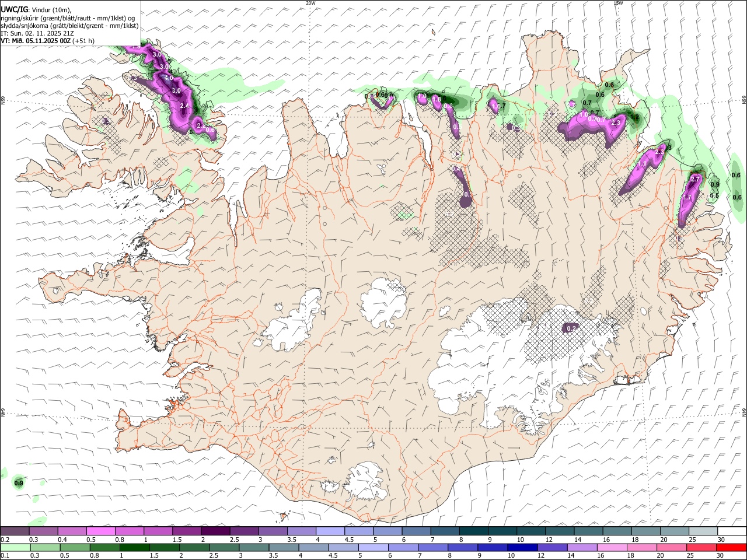
Task: Click the hot pink rain swatch at 20
Action: 672,547
